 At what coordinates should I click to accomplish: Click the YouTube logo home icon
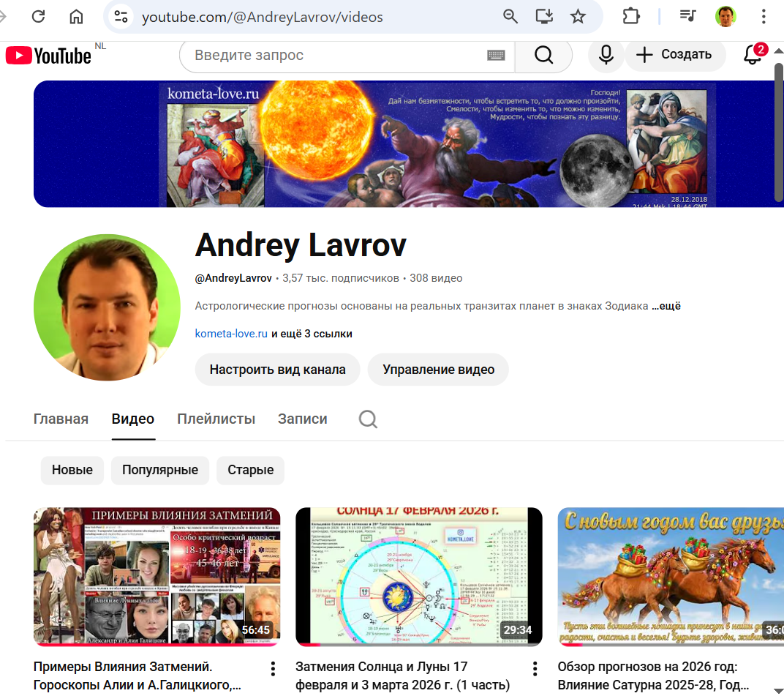coord(48,56)
